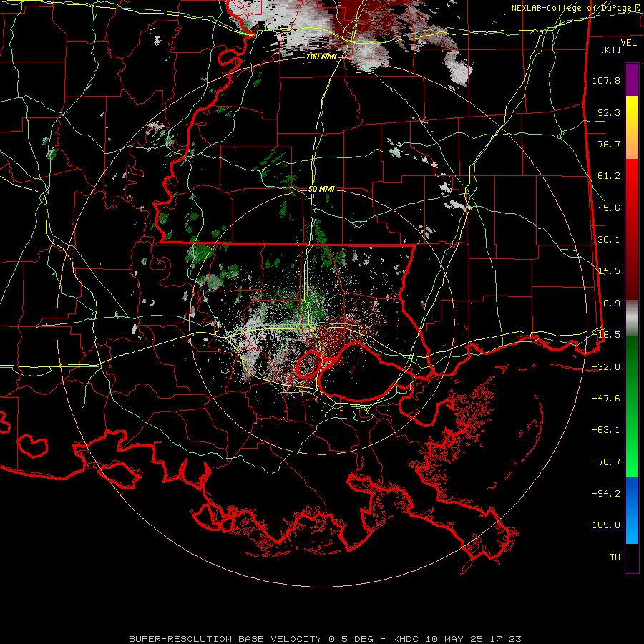Click the -32.0 velocity scale value
Image resolution: width=644 pixels, height=644 pixels.
pyautogui.click(x=606, y=367)
